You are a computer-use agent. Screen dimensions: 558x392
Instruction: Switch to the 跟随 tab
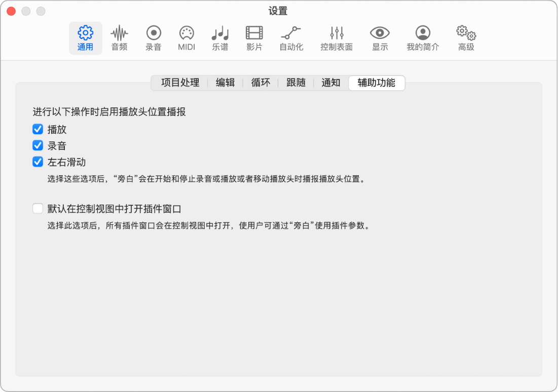[296, 83]
